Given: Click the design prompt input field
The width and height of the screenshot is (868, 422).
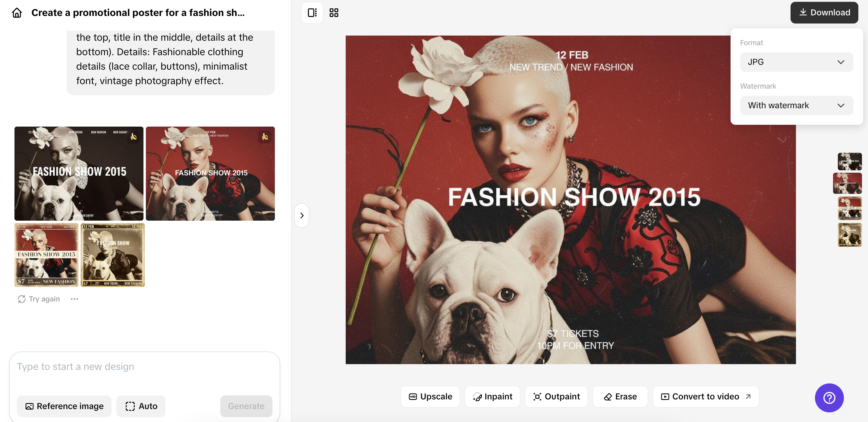Looking at the screenshot, I should point(145,366).
